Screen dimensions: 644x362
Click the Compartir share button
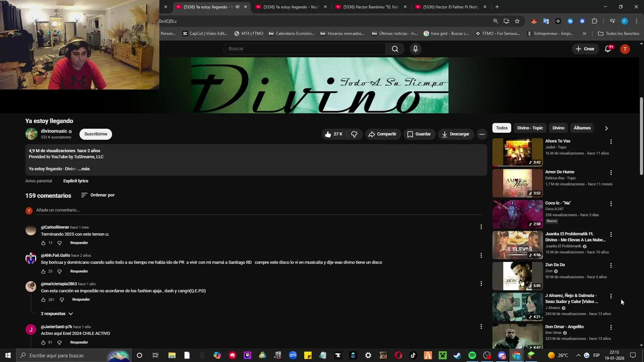382,134
